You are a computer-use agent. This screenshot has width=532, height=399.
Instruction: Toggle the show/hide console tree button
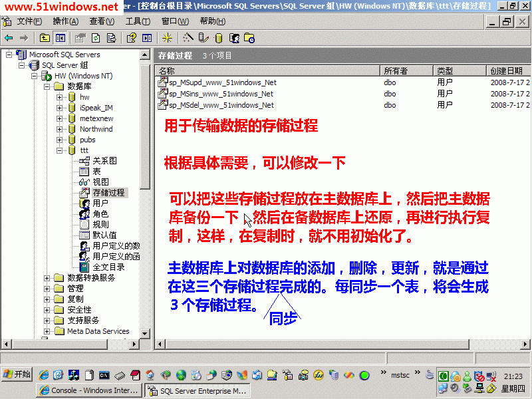pyautogui.click(x=61, y=38)
